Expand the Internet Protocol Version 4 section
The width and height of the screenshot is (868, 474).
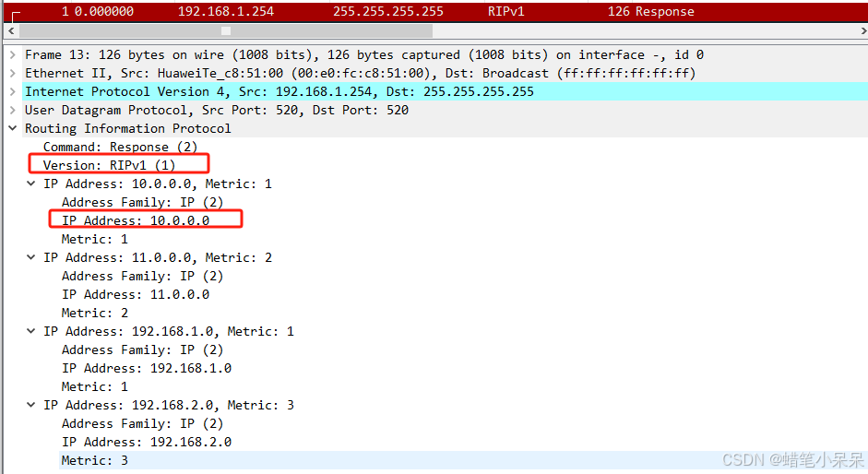tap(12, 91)
